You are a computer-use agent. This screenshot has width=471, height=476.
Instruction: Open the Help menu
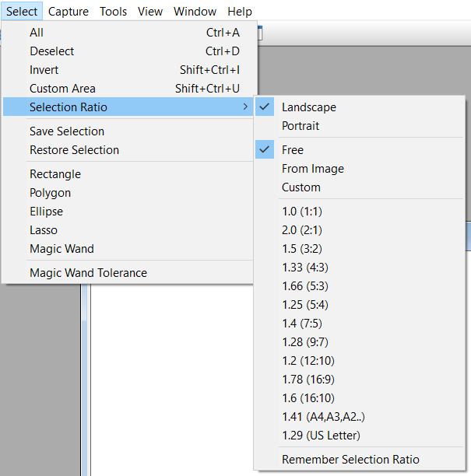click(x=240, y=12)
